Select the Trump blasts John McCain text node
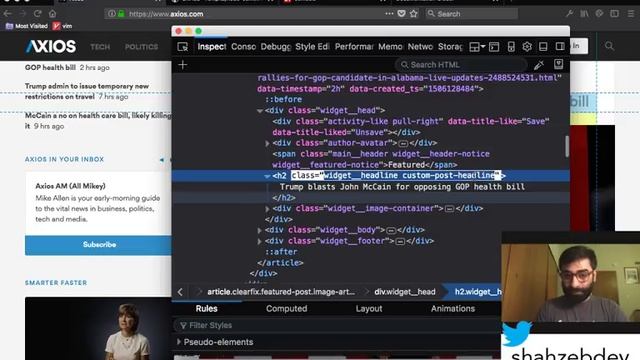 [x=402, y=187]
